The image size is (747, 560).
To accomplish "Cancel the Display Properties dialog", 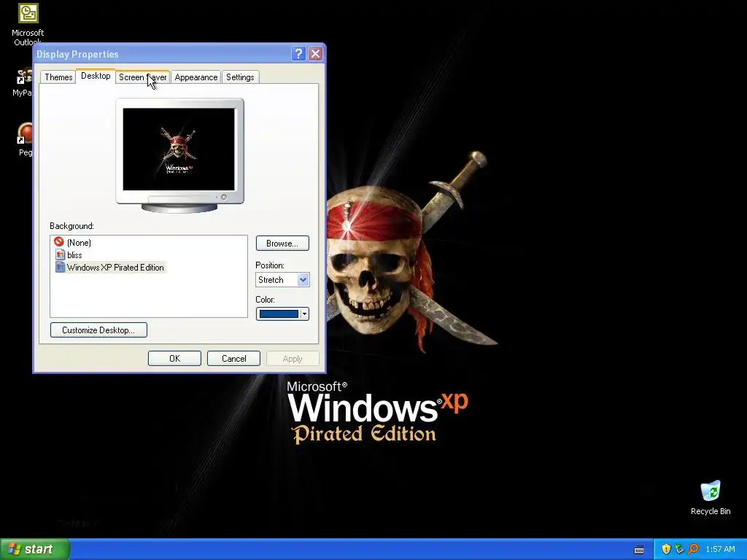I will click(233, 359).
